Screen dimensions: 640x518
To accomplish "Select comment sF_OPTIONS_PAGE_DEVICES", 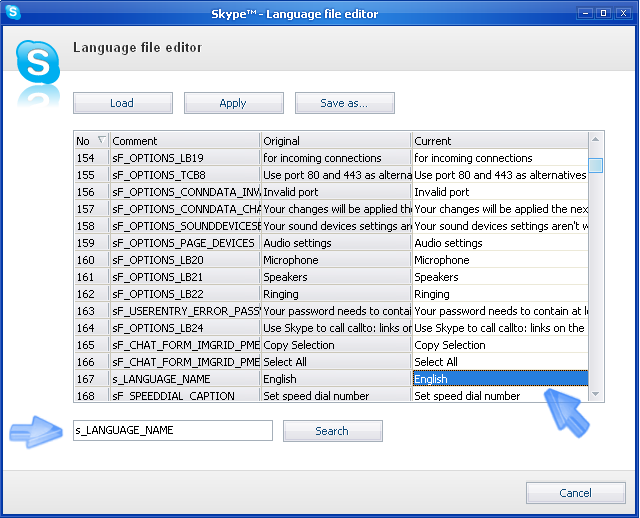I will click(x=185, y=243).
